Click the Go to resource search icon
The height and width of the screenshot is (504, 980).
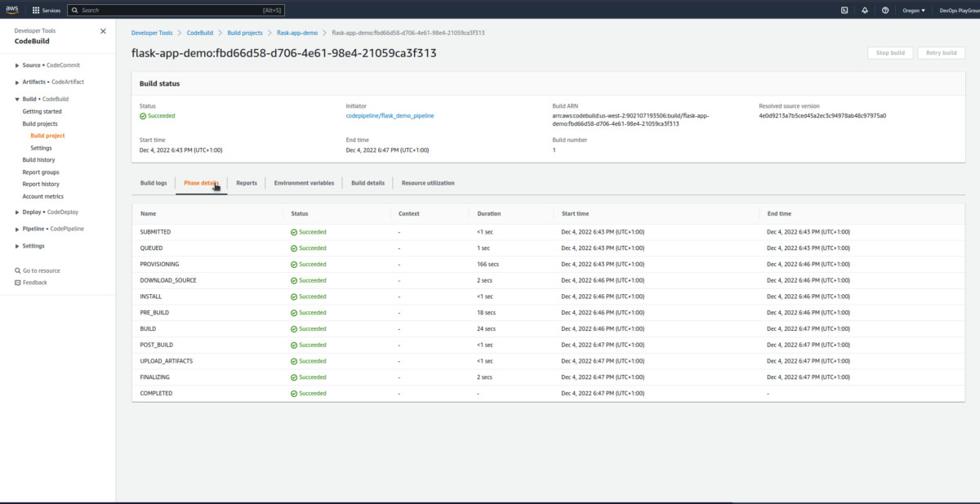click(18, 270)
